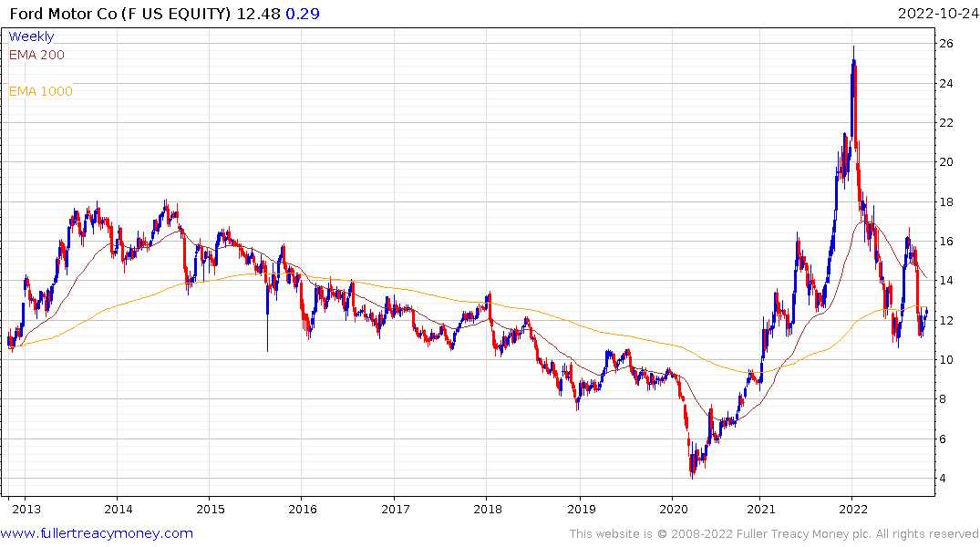Click the 26 price axis label
Viewport: 980px width, 547px height.
(x=946, y=43)
